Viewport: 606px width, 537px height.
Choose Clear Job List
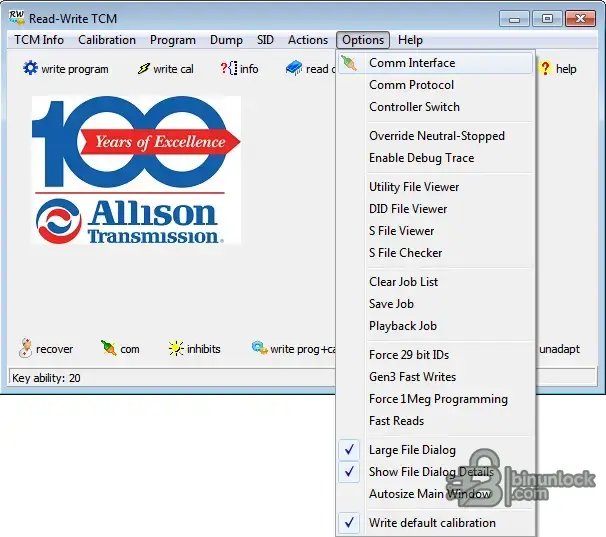pyautogui.click(x=437, y=282)
